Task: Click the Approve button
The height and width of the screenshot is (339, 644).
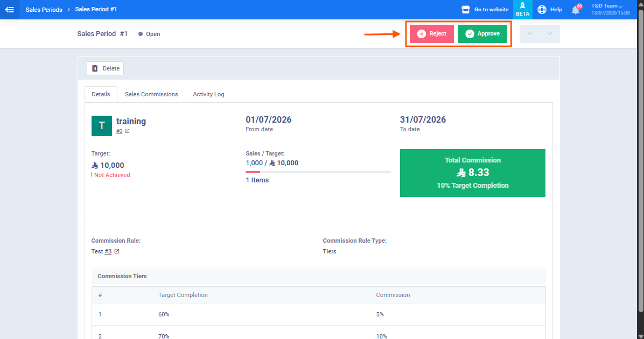Action: (482, 34)
